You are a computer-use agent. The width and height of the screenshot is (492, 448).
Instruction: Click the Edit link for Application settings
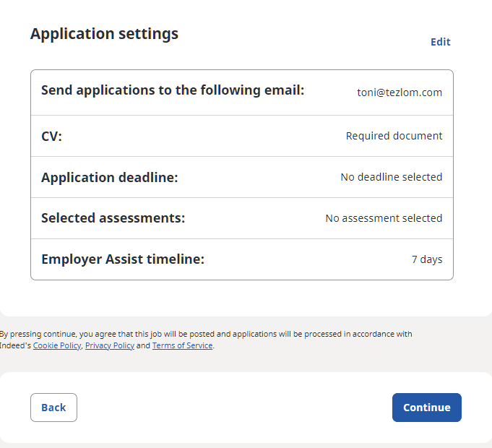click(x=440, y=42)
